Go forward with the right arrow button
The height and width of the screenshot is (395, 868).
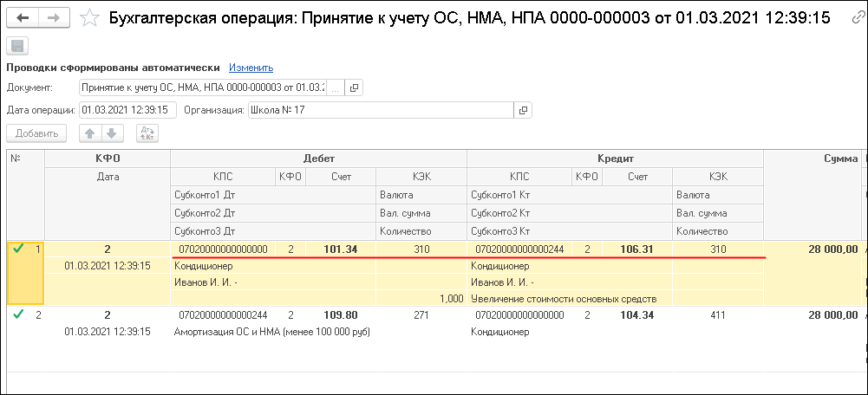[x=54, y=17]
